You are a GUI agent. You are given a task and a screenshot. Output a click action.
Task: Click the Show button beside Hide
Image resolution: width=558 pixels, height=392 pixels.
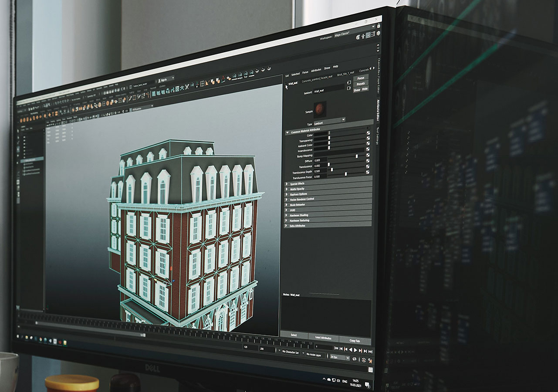click(x=357, y=90)
